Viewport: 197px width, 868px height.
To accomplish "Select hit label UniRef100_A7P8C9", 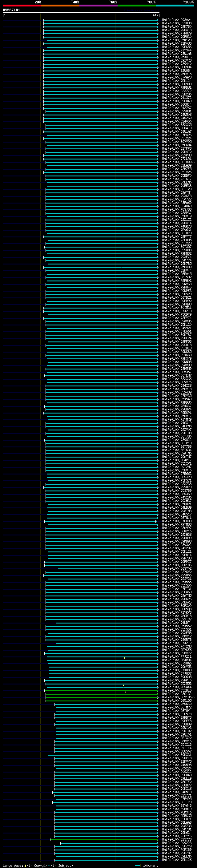I will [176, 33].
